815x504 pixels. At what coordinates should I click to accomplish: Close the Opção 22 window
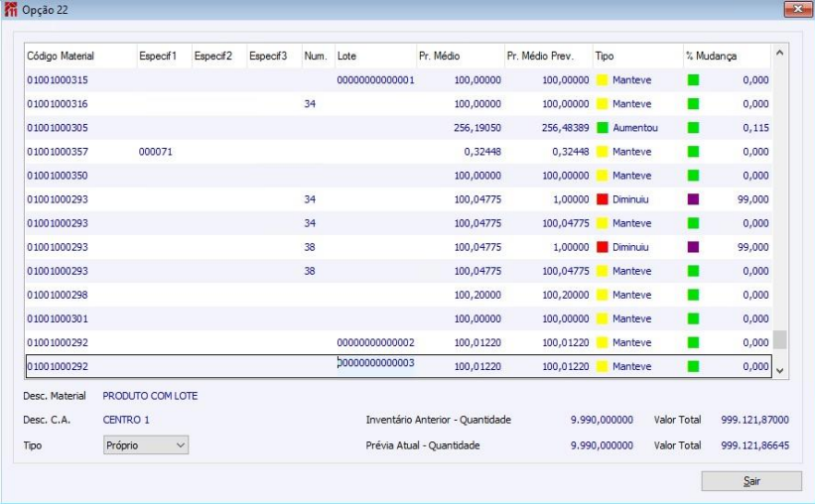[798, 9]
